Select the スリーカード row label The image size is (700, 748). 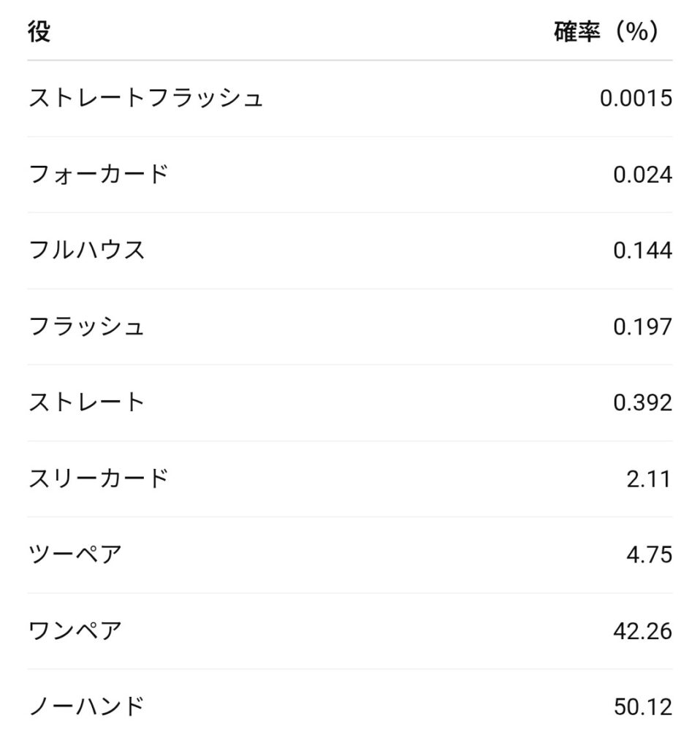pos(99,478)
